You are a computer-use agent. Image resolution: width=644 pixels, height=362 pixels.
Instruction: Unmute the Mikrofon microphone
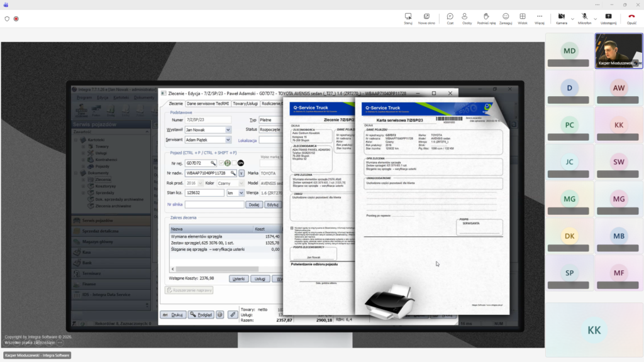coord(584,17)
